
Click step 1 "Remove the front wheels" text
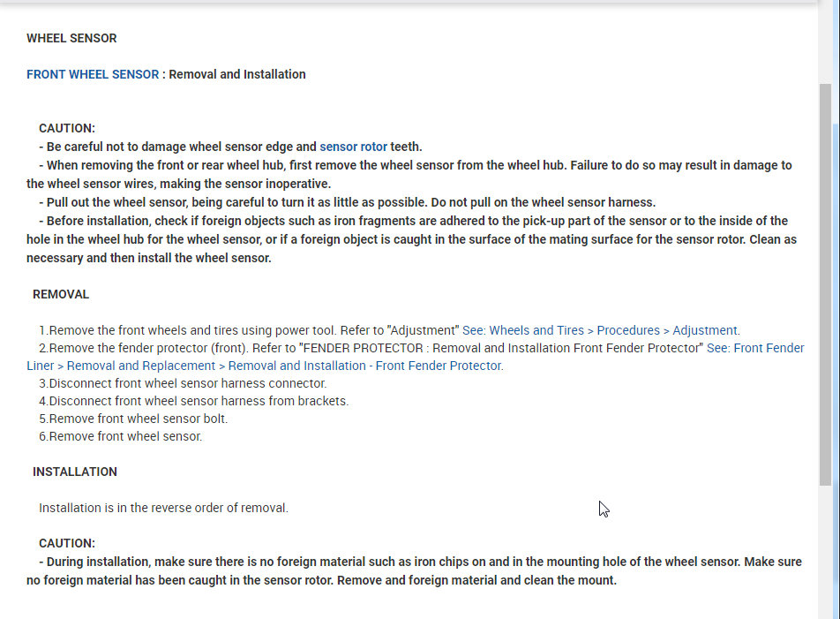point(249,330)
